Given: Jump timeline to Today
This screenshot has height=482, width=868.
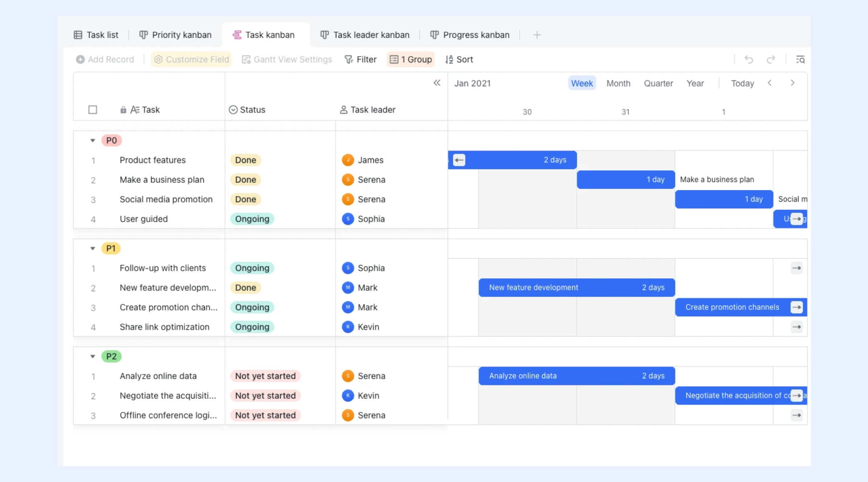Looking at the screenshot, I should [x=742, y=83].
